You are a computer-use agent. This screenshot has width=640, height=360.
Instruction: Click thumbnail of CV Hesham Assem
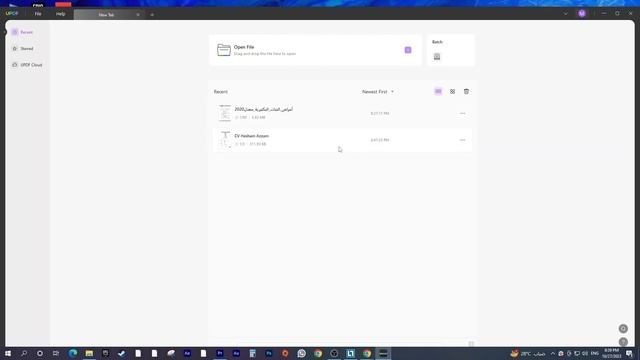tap(224, 140)
